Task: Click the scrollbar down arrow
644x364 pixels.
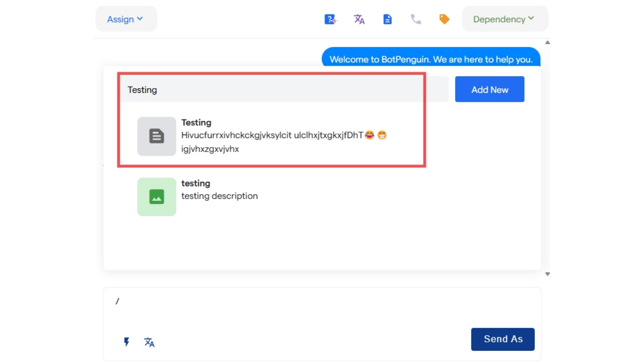Action: coord(547,274)
